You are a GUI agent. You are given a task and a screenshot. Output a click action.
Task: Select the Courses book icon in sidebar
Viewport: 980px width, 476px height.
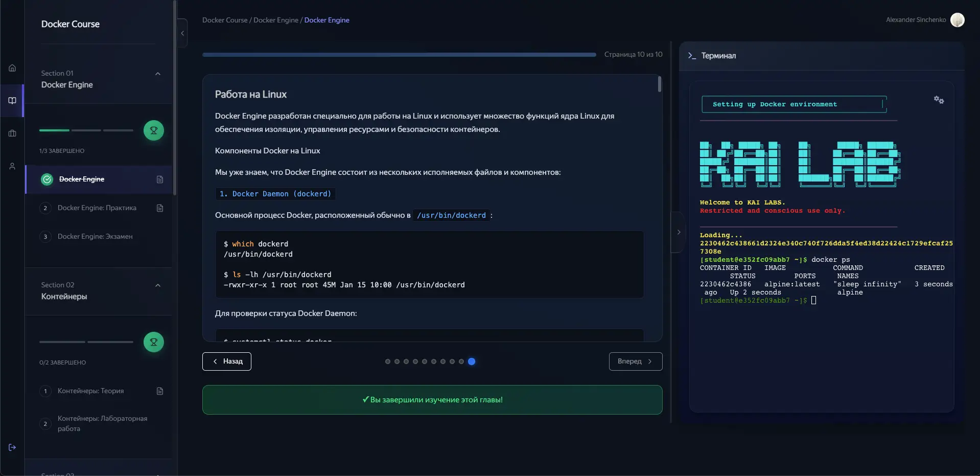click(x=12, y=100)
